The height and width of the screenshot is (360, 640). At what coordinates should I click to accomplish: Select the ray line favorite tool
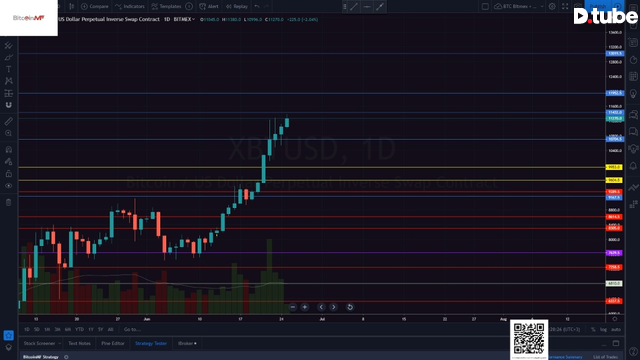pyautogui.click(x=380, y=7)
